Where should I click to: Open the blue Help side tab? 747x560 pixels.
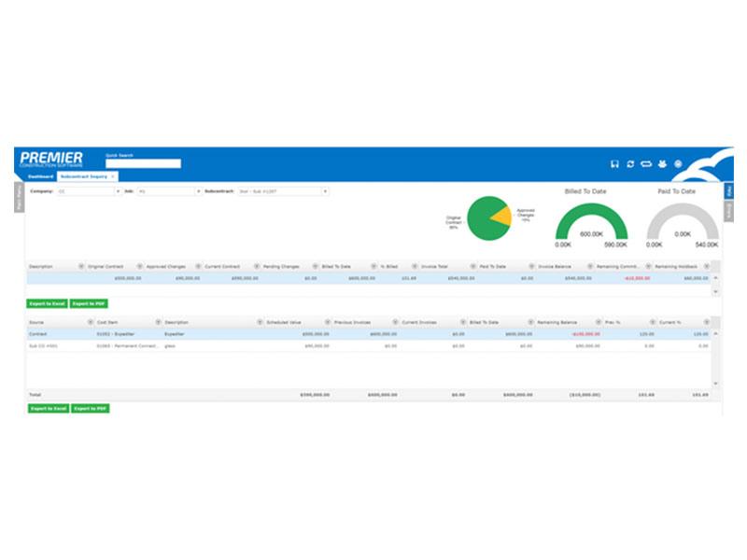tap(729, 191)
